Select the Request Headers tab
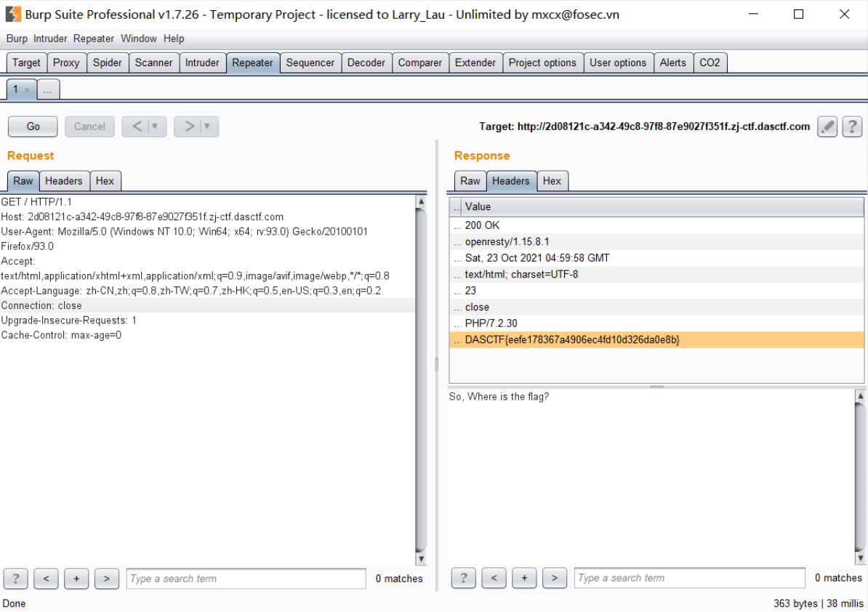Viewport: 868px width, 612px height. pos(64,181)
